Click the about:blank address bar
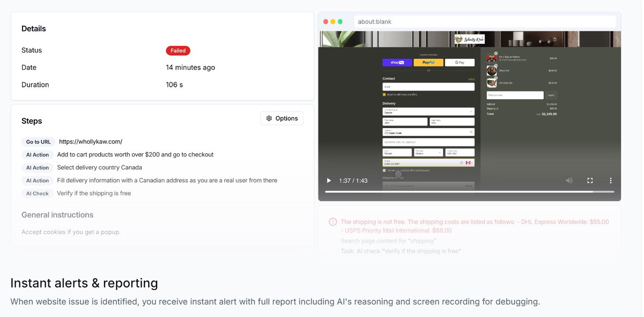Screen dimensions: 644x317 click(485, 21)
